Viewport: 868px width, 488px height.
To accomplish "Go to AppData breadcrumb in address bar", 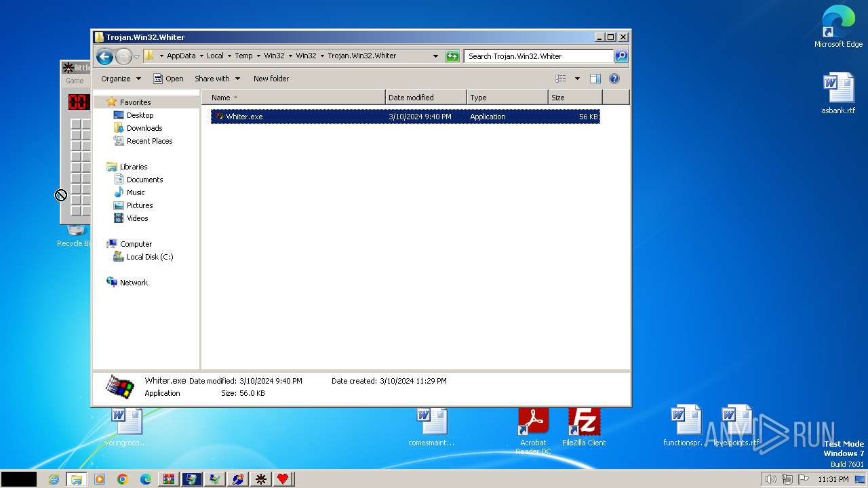I will (181, 56).
